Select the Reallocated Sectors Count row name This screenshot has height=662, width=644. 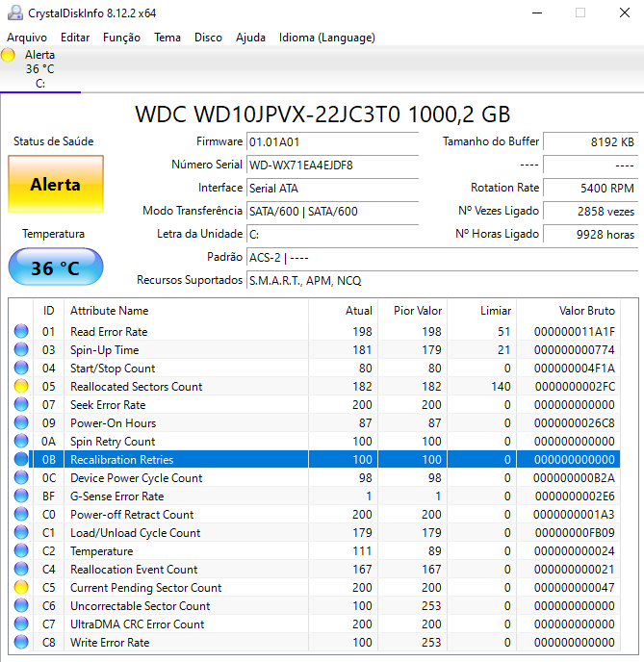(x=136, y=386)
